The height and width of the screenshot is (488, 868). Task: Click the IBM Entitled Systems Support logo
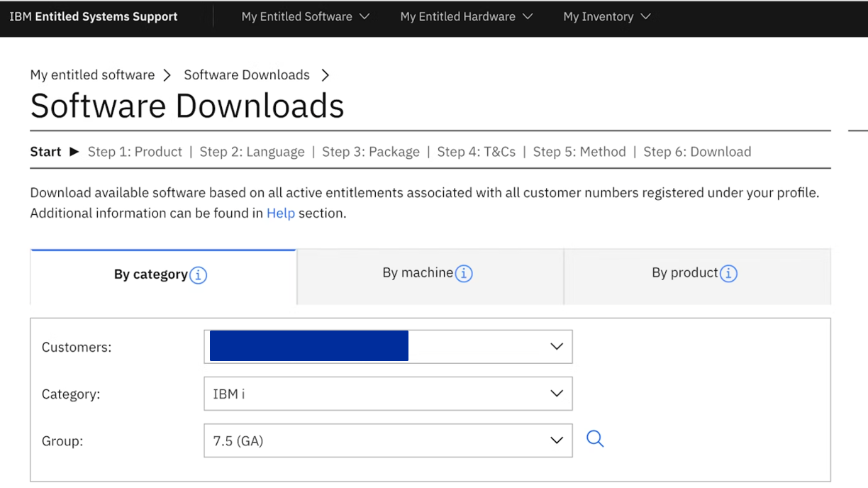pos(93,16)
